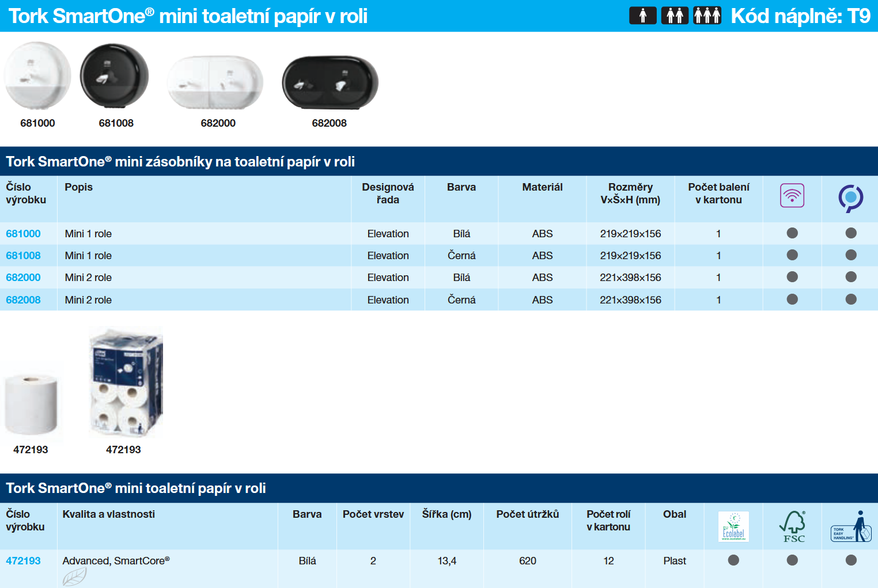
Task: Click caption '681000' under white dispenser
Action: click(37, 123)
